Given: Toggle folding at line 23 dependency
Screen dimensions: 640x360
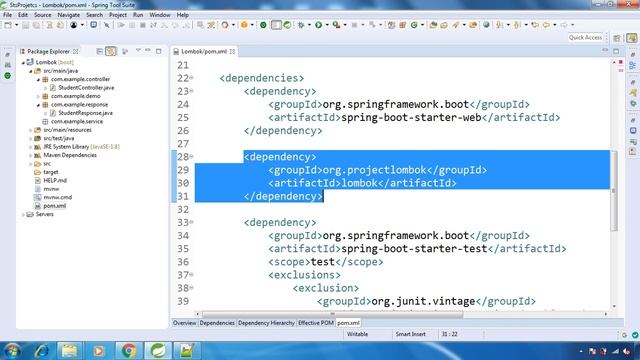Looking at the screenshot, I should pos(191,91).
